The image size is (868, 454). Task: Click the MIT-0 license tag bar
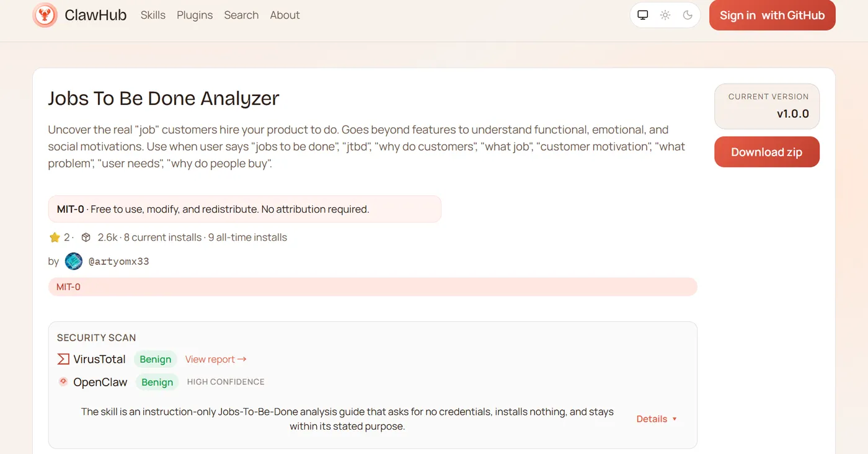pos(373,287)
